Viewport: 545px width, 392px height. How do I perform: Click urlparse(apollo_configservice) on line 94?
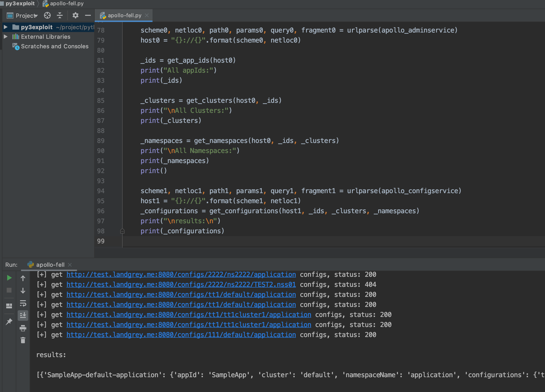[404, 191]
